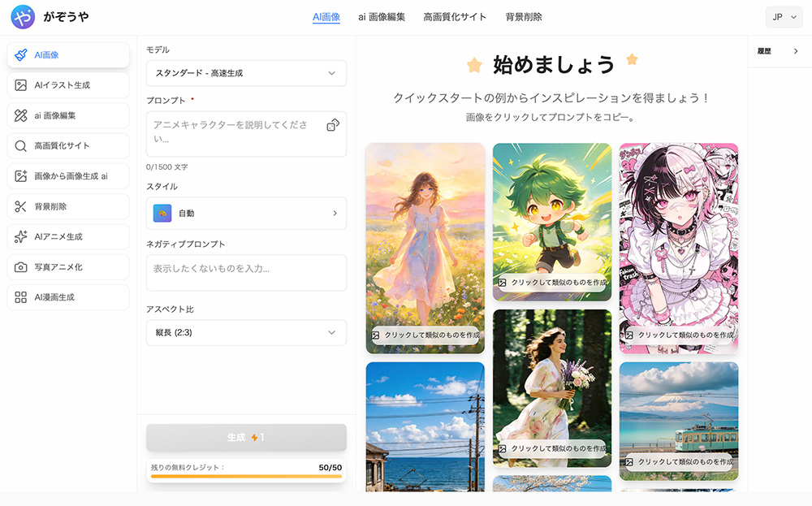Click the 自動 style thumbnail icon
812x506 pixels.
(x=162, y=214)
